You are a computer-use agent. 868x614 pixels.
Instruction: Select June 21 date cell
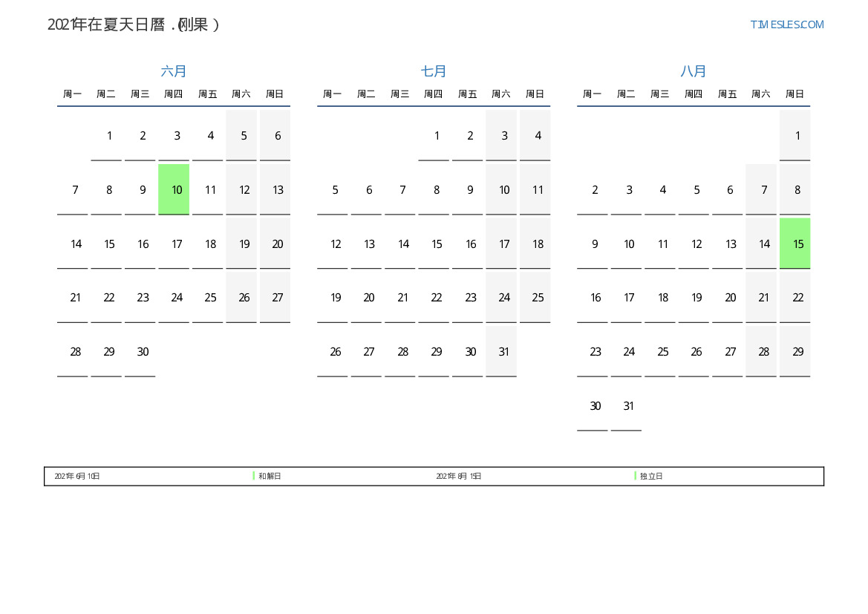pyautogui.click(x=75, y=298)
